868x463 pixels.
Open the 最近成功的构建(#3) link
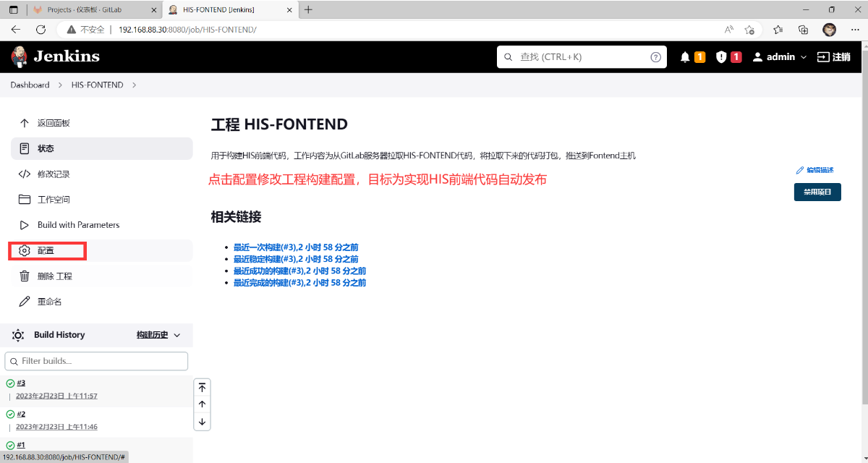point(299,271)
